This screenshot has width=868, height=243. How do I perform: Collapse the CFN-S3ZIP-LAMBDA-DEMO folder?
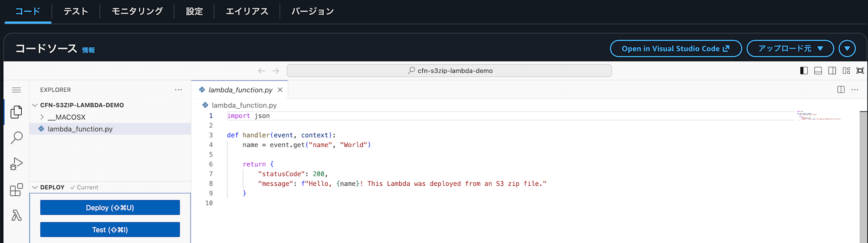(35, 105)
